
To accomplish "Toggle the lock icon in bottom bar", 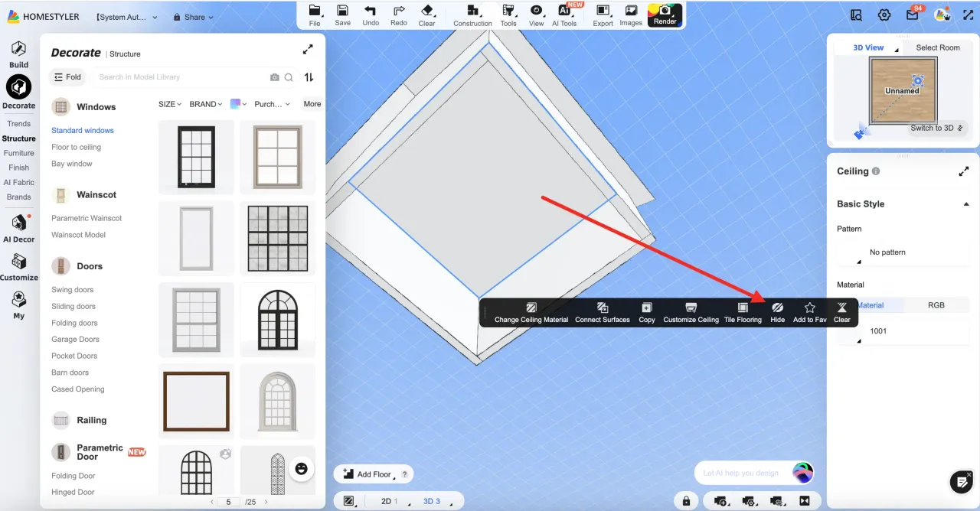I will [686, 501].
